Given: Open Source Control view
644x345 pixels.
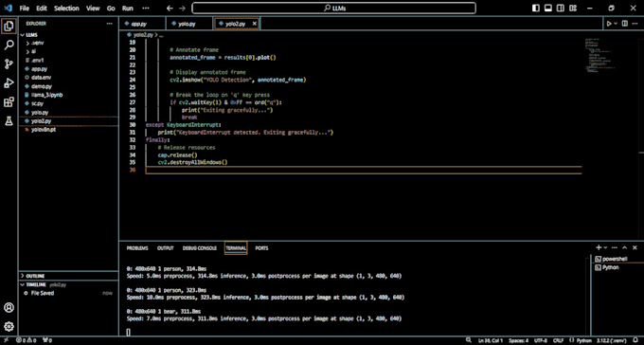Looking at the screenshot, I should point(9,64).
